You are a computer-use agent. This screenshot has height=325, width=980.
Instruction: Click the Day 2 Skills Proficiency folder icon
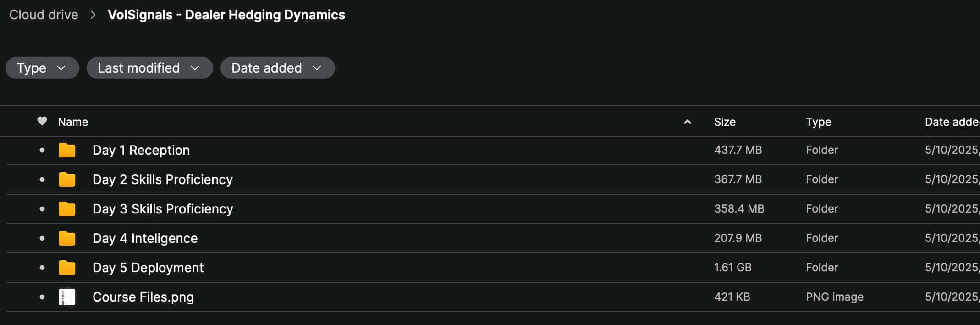(x=67, y=179)
